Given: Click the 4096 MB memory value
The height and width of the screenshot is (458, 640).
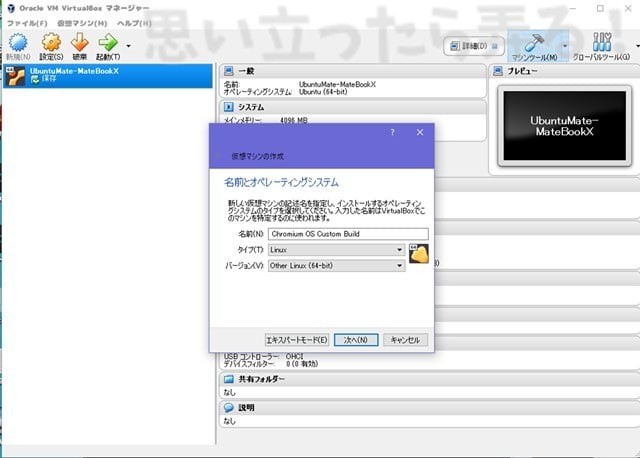Looking at the screenshot, I should click(294, 120).
